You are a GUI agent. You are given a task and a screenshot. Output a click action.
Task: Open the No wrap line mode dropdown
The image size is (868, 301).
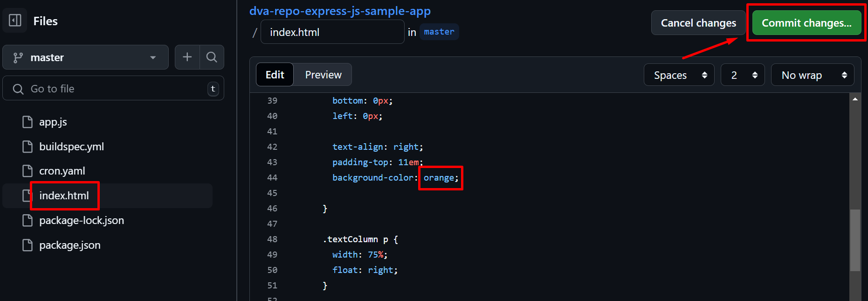point(812,75)
